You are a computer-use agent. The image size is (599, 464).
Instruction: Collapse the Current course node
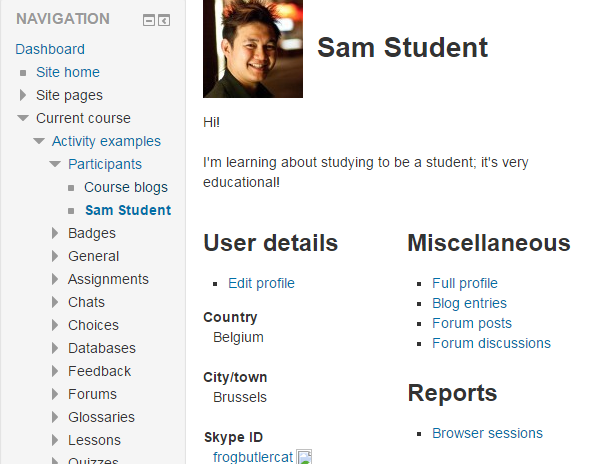tap(23, 118)
